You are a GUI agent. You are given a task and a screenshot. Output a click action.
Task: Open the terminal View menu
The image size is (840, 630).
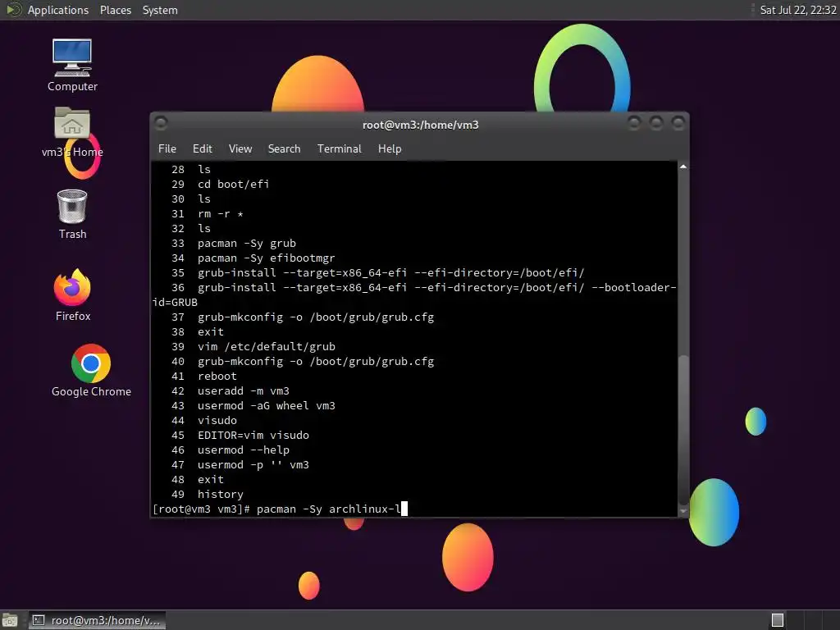[240, 149]
